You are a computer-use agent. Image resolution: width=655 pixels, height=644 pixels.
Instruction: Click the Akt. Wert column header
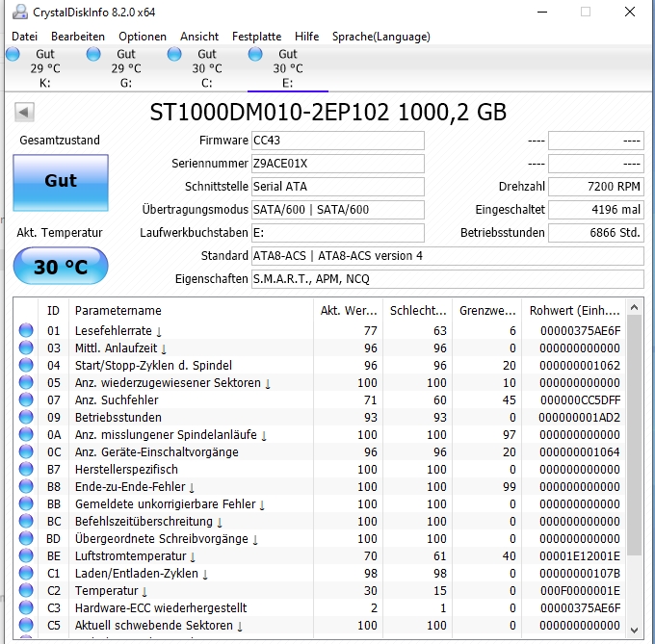pos(349,311)
